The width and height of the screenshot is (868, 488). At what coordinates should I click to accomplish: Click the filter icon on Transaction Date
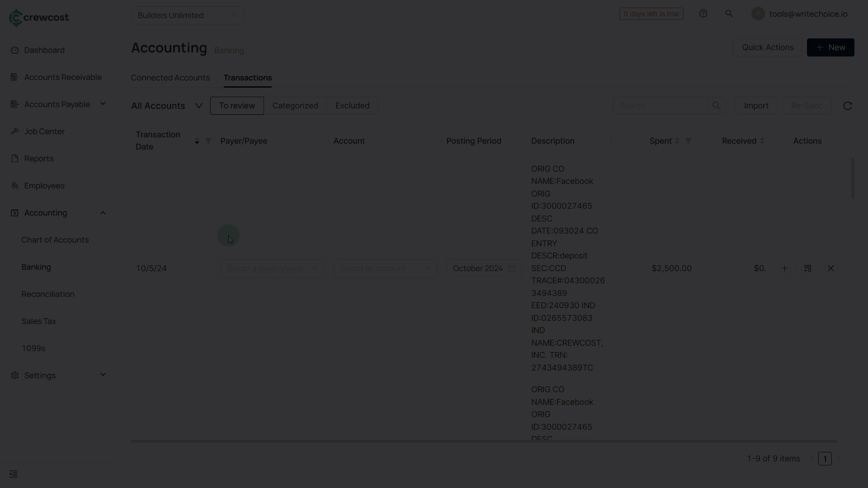pyautogui.click(x=208, y=141)
